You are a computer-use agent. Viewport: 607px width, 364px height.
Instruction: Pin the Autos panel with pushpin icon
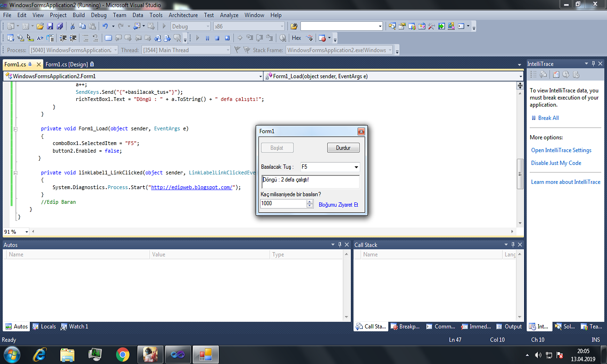pyautogui.click(x=340, y=245)
